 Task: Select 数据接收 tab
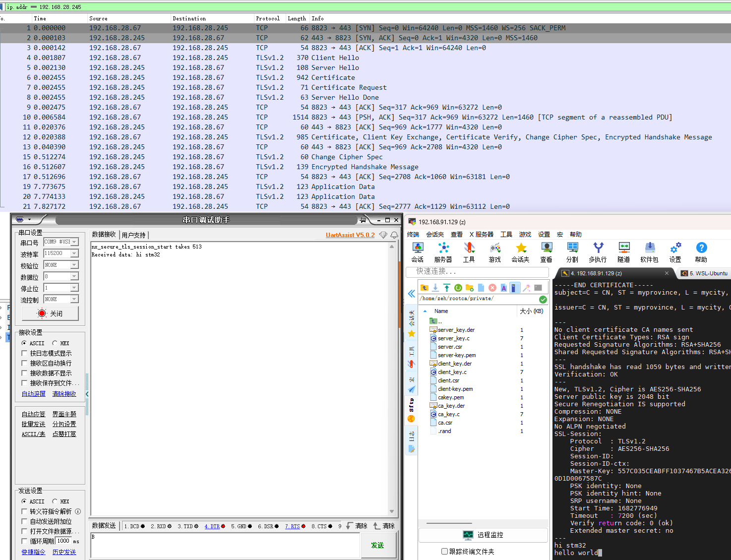pos(104,235)
